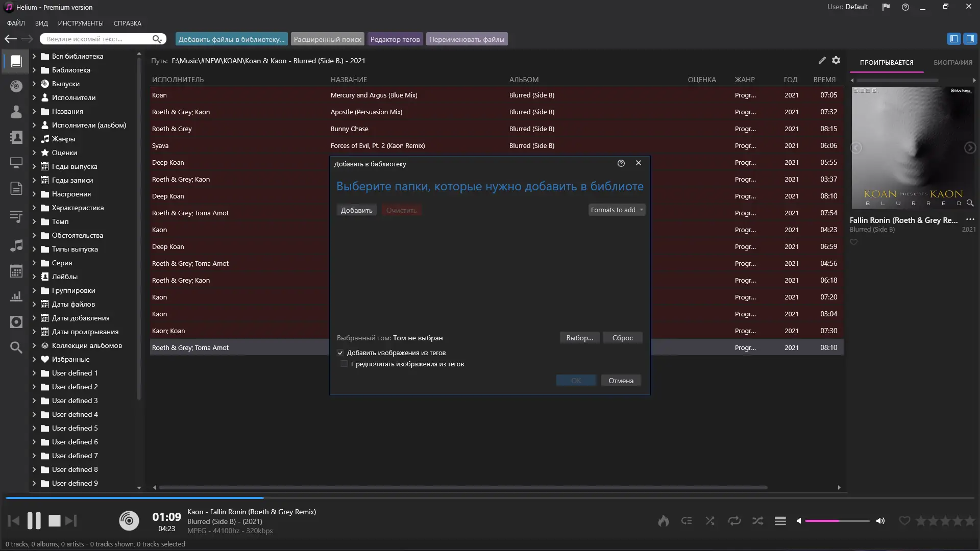
Task: Toggle the repeat icon in player bar
Action: coord(734,521)
